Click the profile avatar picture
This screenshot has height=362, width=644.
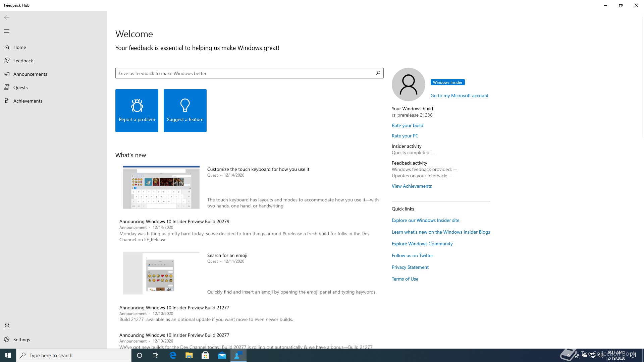[409, 84]
